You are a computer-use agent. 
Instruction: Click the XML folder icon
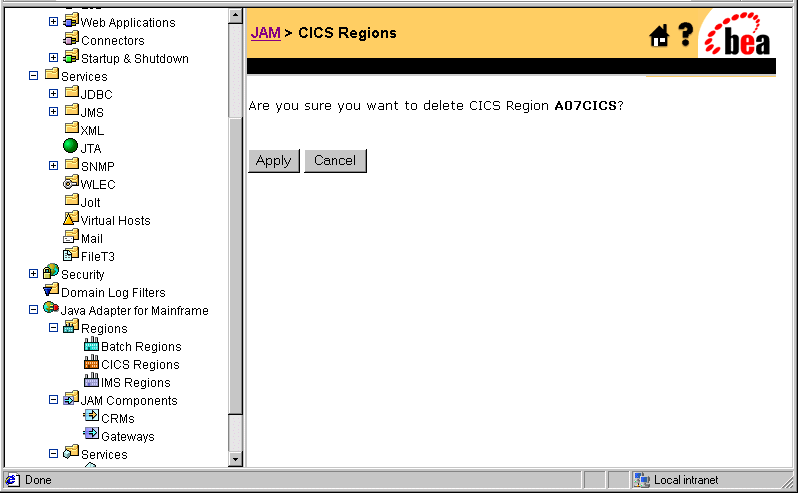72,127
